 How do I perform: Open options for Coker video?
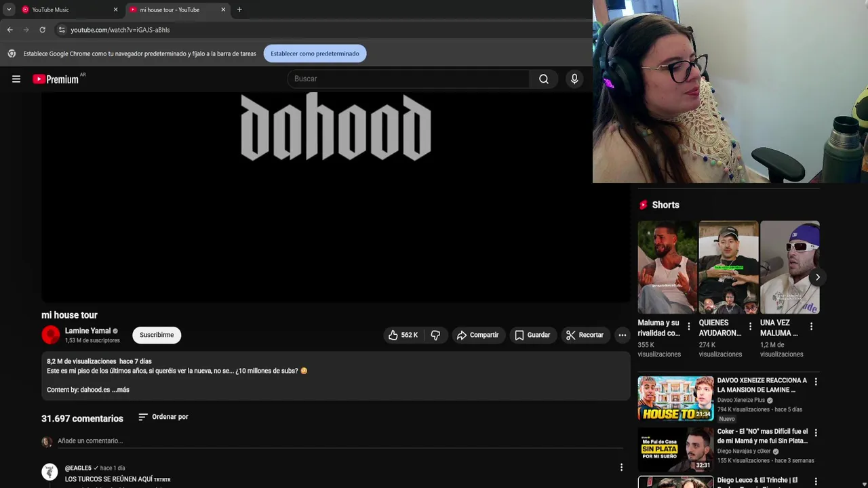(x=816, y=432)
